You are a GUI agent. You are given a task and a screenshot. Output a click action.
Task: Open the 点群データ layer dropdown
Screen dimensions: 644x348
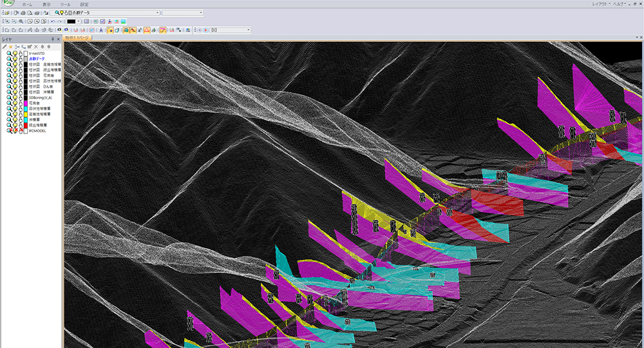click(157, 13)
